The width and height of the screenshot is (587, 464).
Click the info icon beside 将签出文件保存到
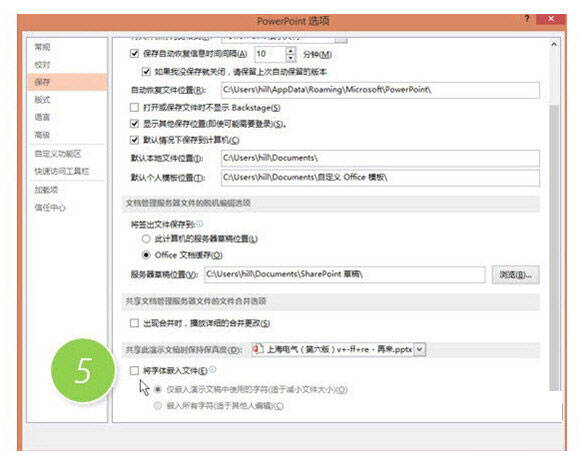point(200,224)
